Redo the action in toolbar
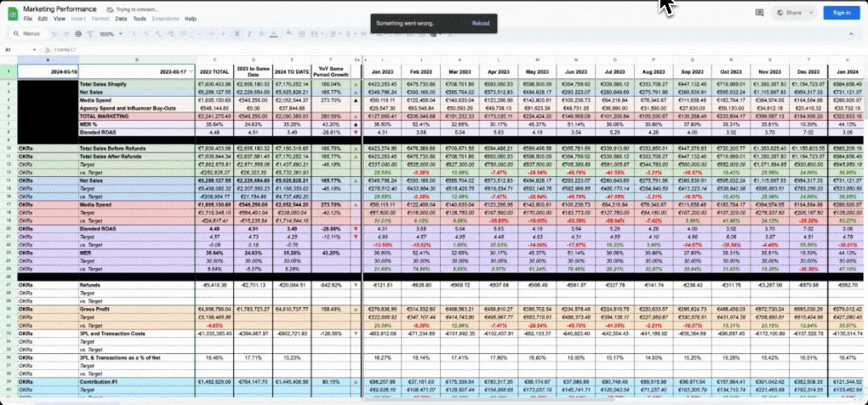This screenshot has height=405, width=868. (66, 34)
